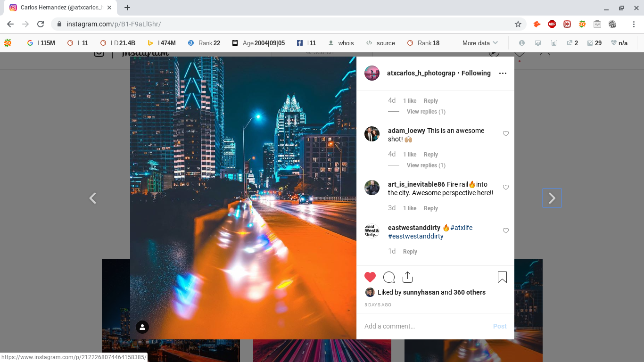The image size is (644, 362).
Task: Open a new browser tab
Action: [x=127, y=8]
